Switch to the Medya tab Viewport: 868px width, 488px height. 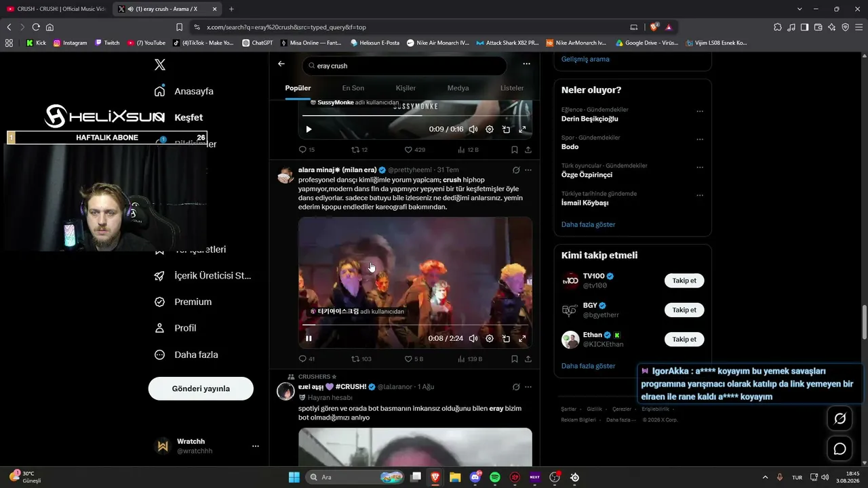point(458,88)
